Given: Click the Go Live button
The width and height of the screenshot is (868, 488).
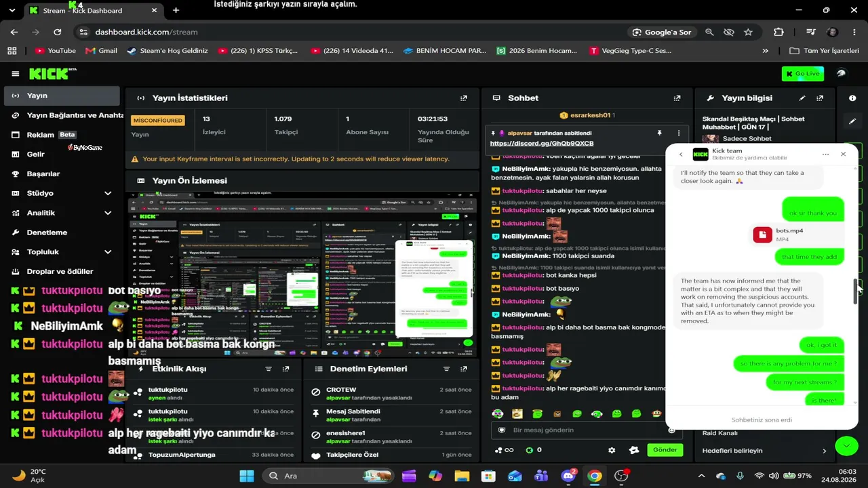Looking at the screenshot, I should point(803,74).
